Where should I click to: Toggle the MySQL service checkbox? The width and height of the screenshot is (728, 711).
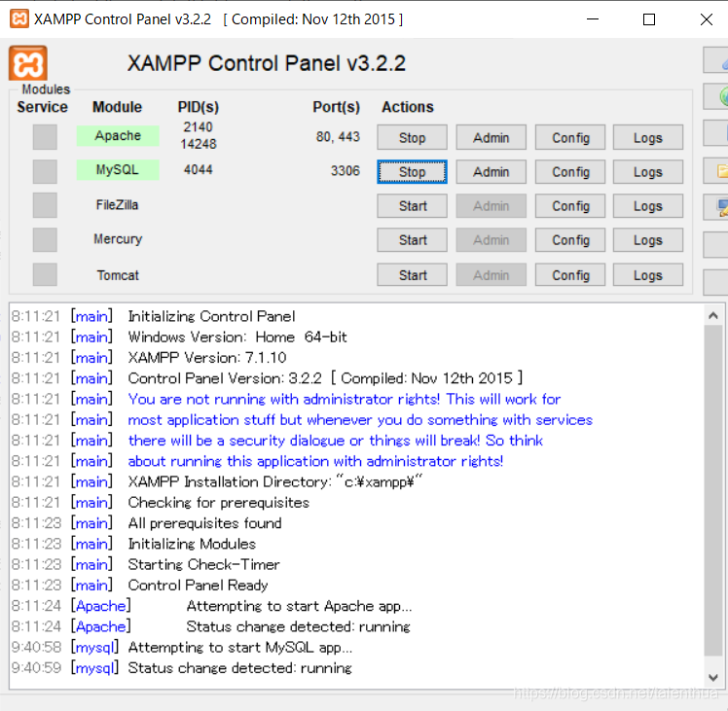click(45, 171)
